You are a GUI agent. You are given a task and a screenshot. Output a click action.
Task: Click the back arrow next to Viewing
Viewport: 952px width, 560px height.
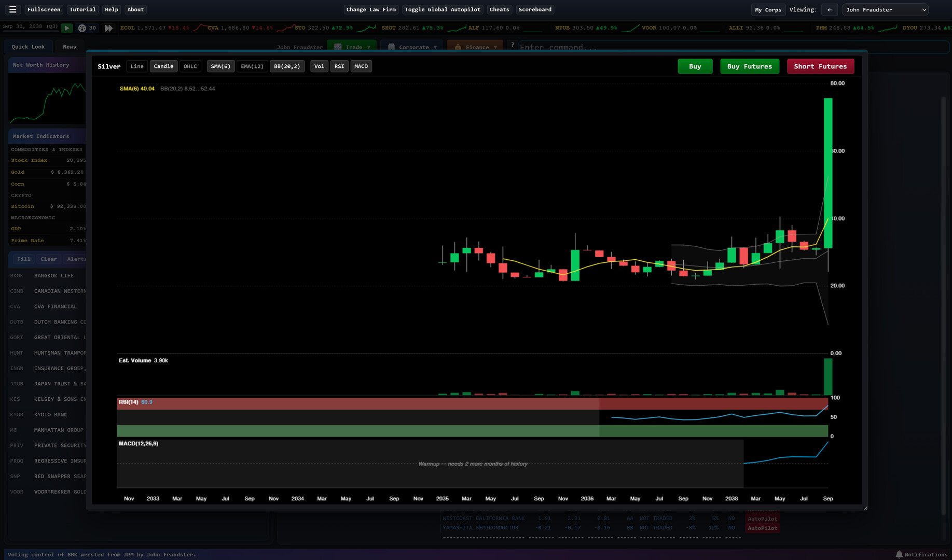[x=830, y=9]
